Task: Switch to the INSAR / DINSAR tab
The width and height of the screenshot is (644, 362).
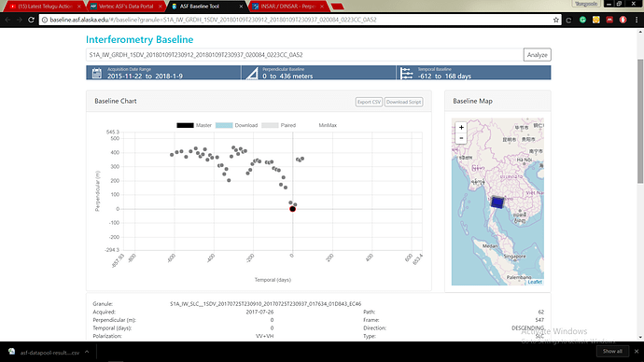Action: [288, 7]
